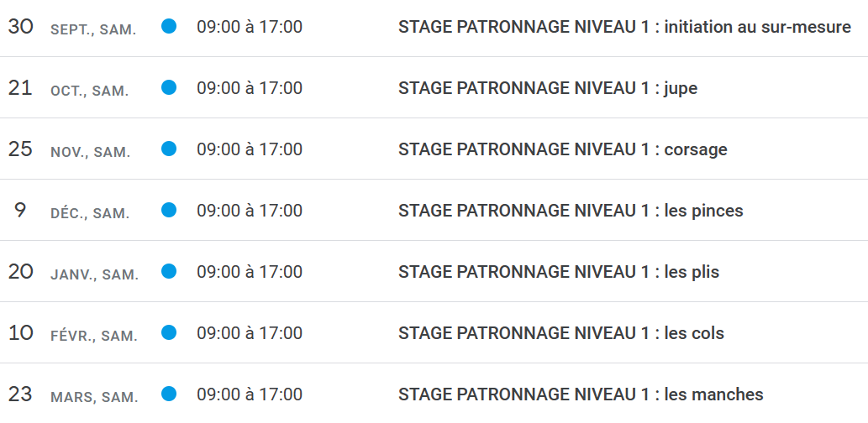Screen dimensions: 868x423
Task: Click the 09:00 à 17:00 time on 10 Févr.
Action: click(x=250, y=333)
